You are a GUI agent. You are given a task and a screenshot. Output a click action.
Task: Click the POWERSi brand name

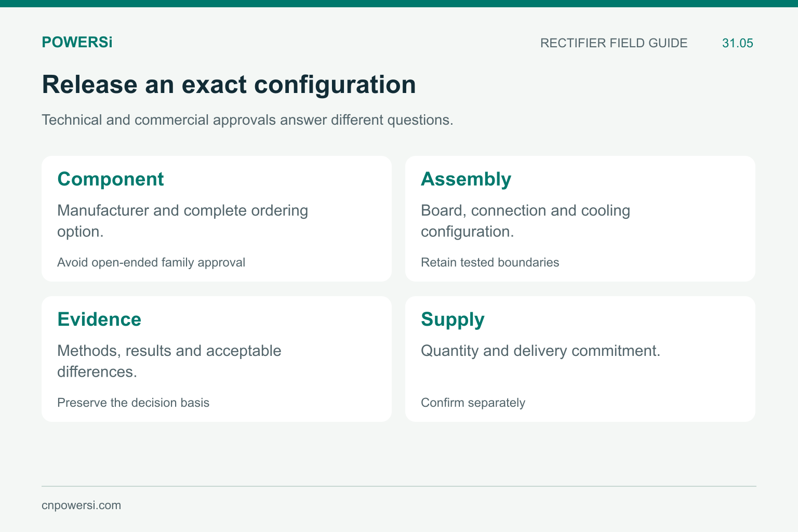coord(77,43)
